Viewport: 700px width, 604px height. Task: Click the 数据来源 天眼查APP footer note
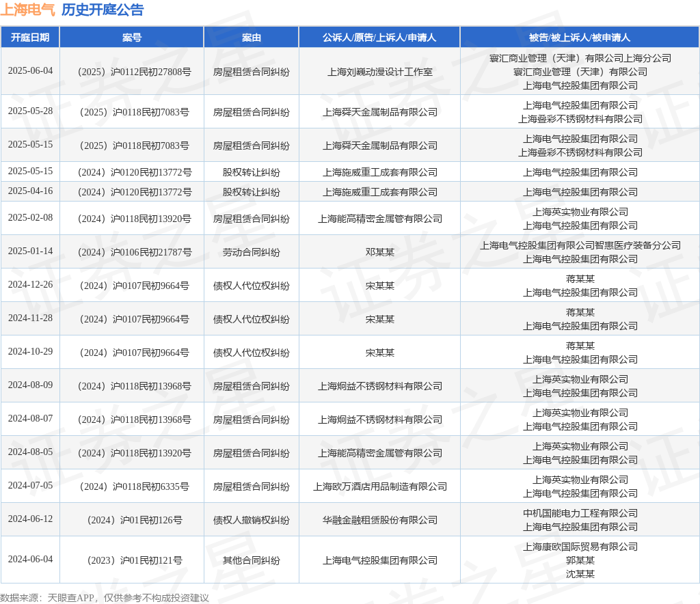click(105, 598)
